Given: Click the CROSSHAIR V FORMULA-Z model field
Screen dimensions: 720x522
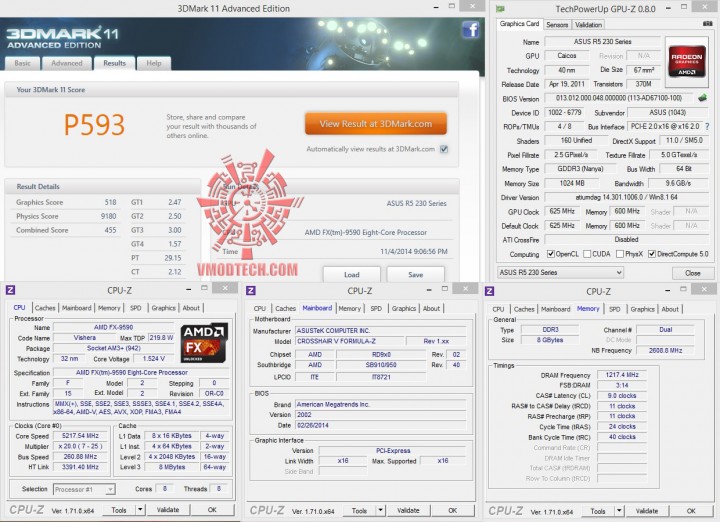Looking at the screenshot, I should [349, 341].
